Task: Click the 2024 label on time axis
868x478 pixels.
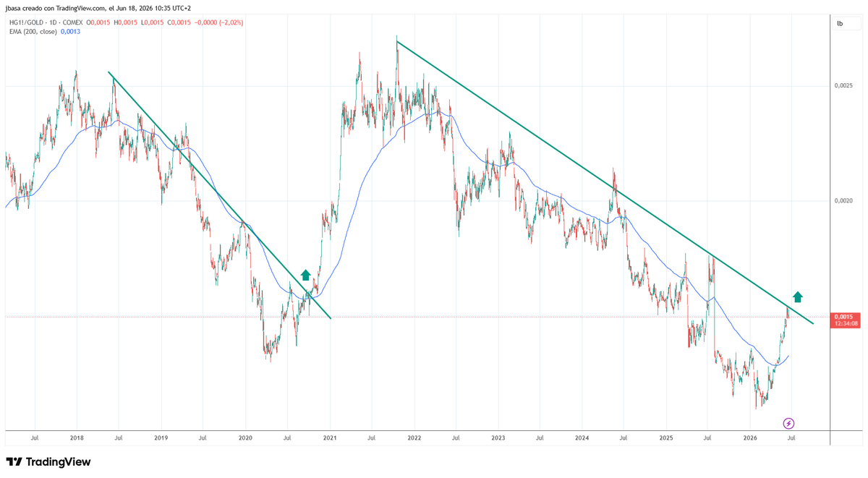Action: point(582,438)
